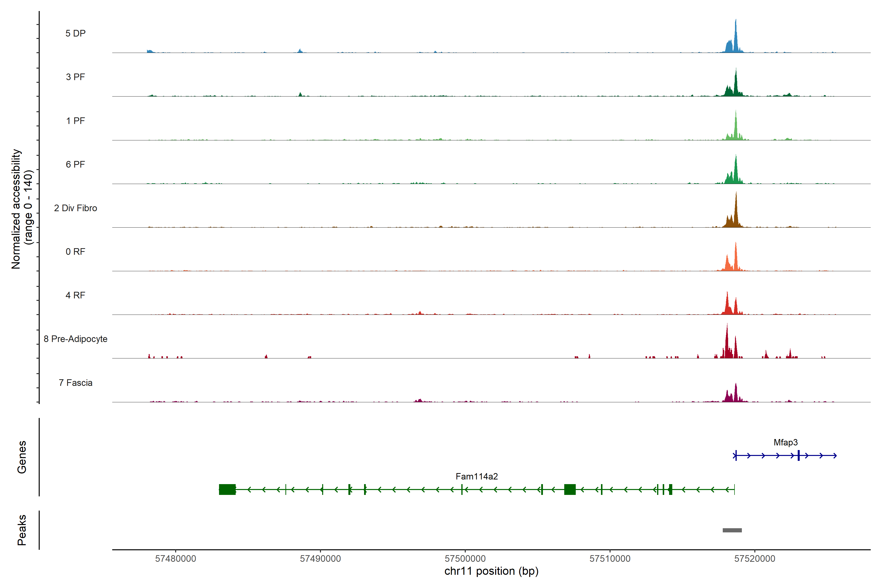
Task: Click the 3 PF track label
Action: pyautogui.click(x=75, y=77)
